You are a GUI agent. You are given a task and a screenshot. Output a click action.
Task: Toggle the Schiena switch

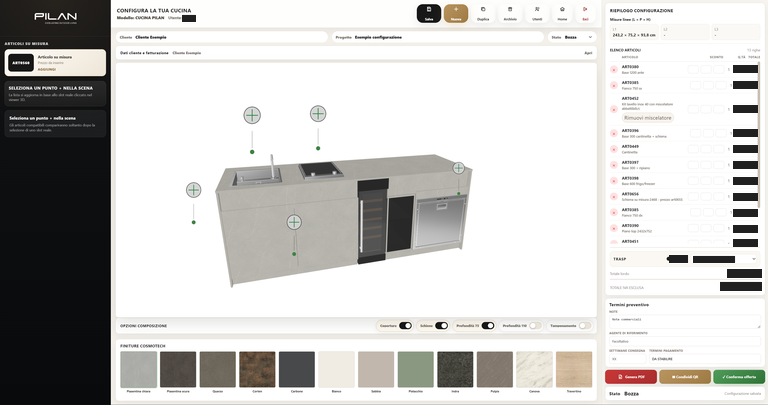pyautogui.click(x=441, y=326)
